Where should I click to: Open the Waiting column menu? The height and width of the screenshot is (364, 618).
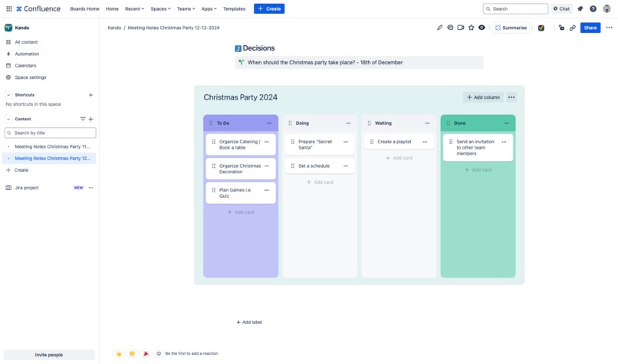(x=427, y=123)
